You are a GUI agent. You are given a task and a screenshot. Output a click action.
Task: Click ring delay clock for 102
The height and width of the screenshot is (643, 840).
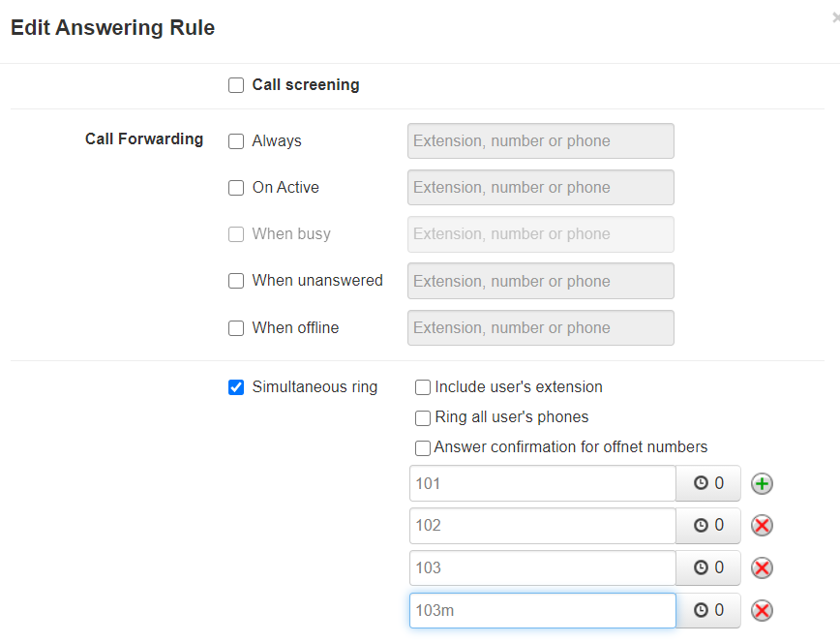[708, 526]
